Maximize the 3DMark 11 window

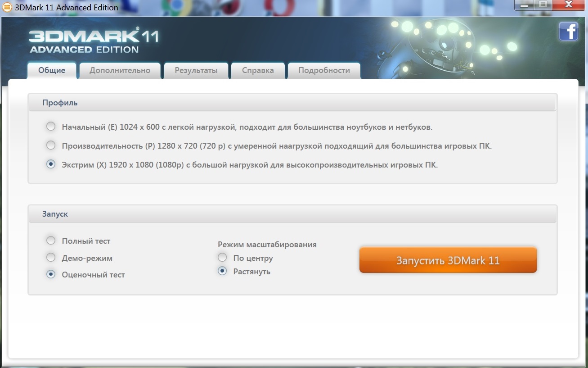pos(543,5)
